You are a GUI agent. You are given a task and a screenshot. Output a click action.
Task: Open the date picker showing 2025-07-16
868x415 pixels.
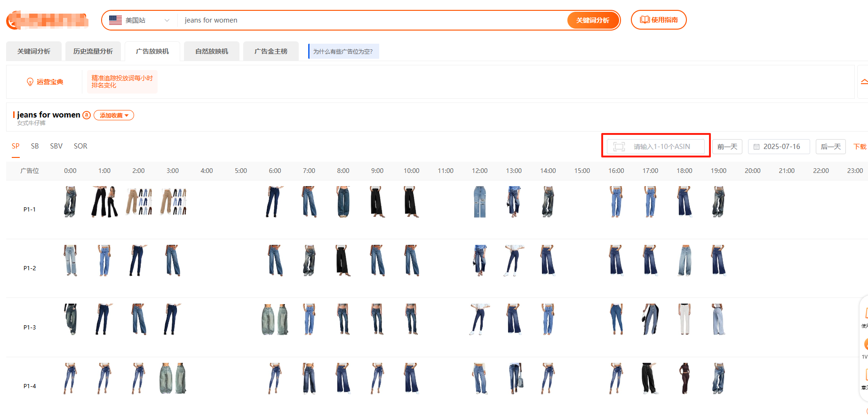point(779,147)
